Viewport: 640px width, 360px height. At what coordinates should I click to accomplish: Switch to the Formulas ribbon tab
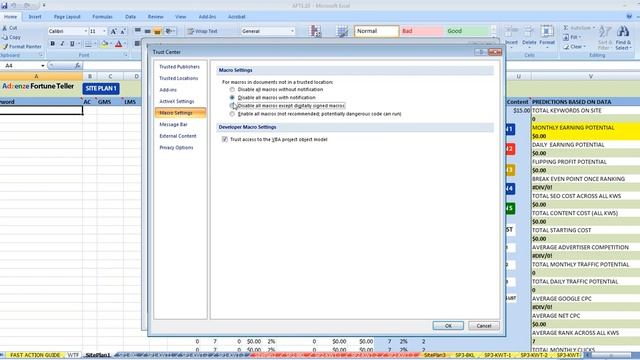pyautogui.click(x=102, y=17)
